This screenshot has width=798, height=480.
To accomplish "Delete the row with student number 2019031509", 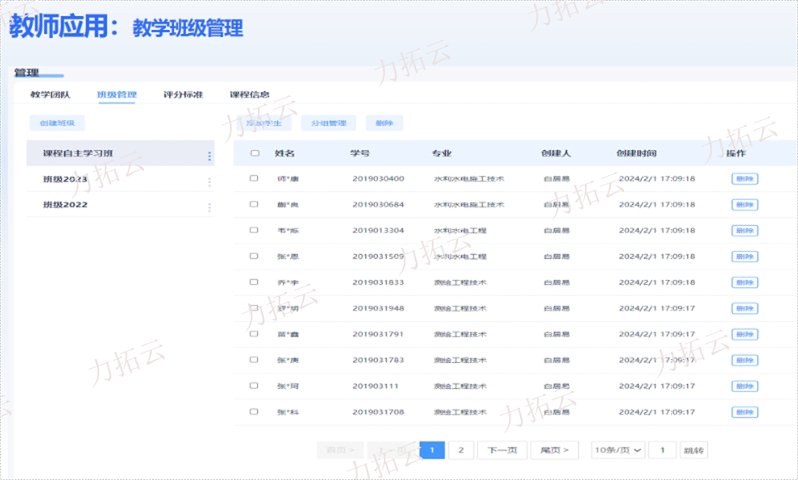I will tap(745, 257).
